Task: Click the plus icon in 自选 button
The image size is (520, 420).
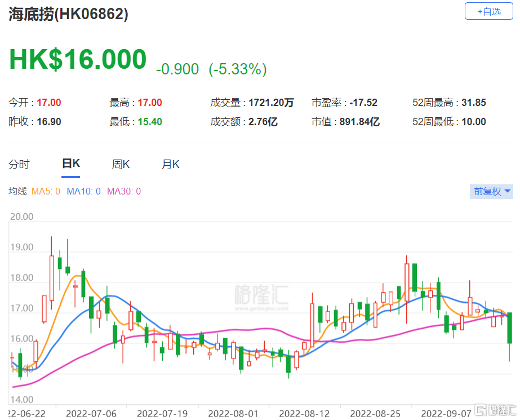Action: click(479, 11)
